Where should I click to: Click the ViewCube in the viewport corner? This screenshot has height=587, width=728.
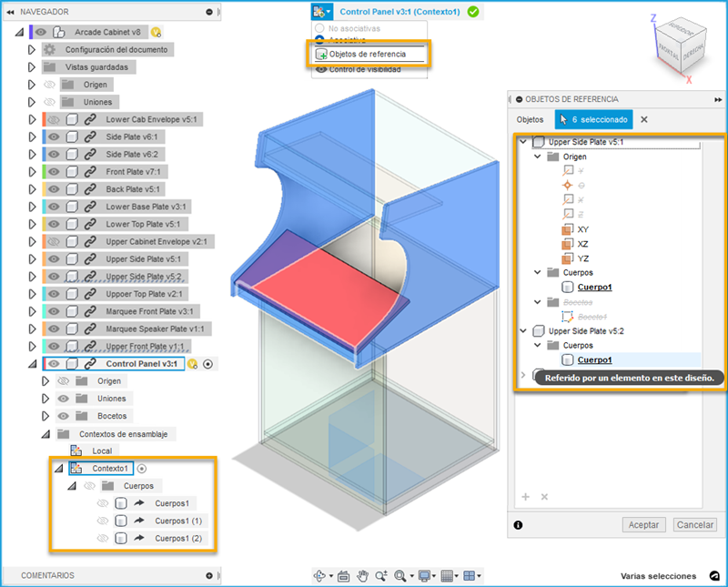(682, 45)
